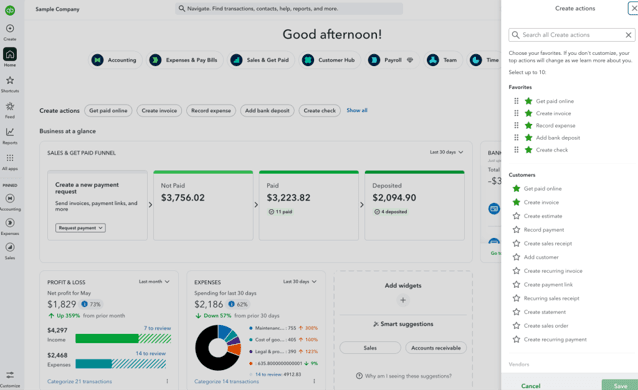Toggle star for Add customer
The height and width of the screenshot is (390, 638).
516,257
